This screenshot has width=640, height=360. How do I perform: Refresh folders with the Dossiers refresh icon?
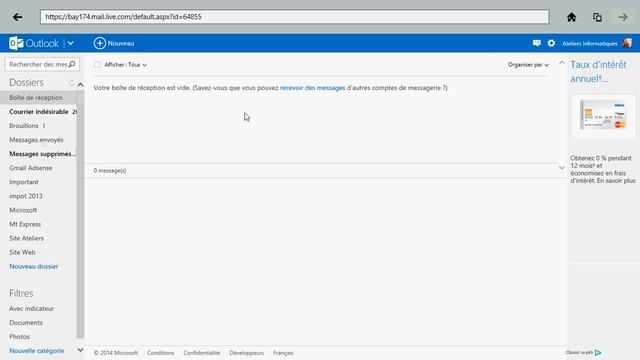tap(71, 83)
